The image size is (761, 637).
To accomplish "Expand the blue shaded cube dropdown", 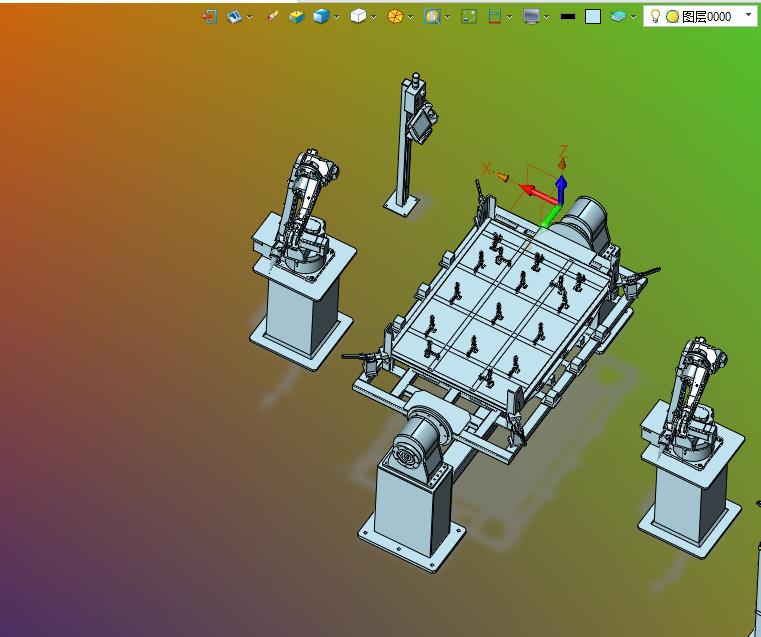I will (x=336, y=17).
